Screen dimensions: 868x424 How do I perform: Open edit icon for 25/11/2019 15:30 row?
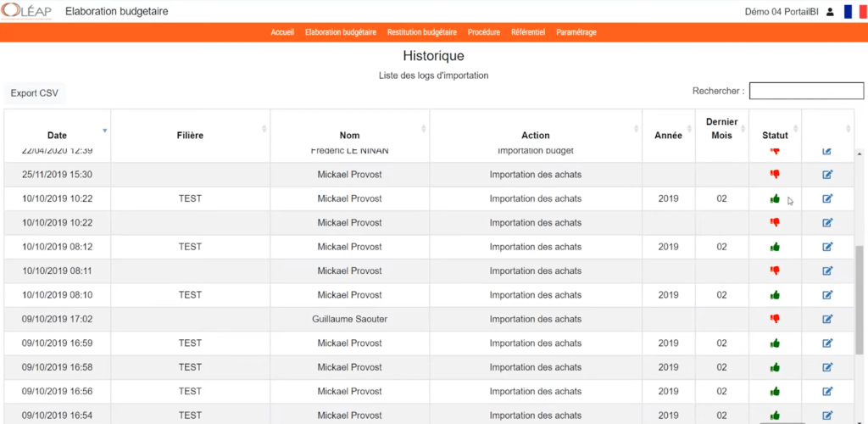pyautogui.click(x=827, y=175)
